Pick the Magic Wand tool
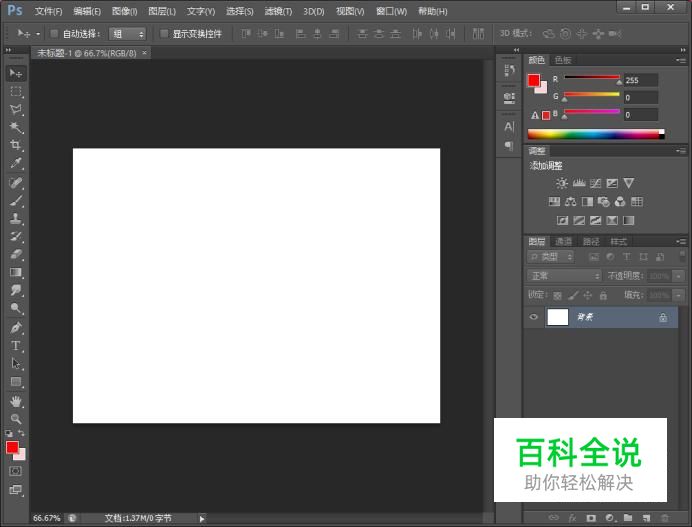The image size is (692, 527). click(16, 128)
